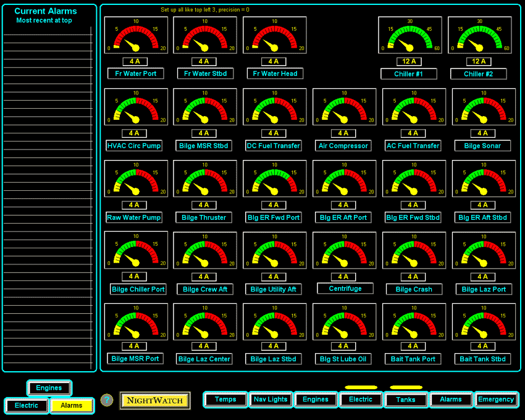Open help using the question mark icon
The image size is (525, 420).
coord(106,400)
